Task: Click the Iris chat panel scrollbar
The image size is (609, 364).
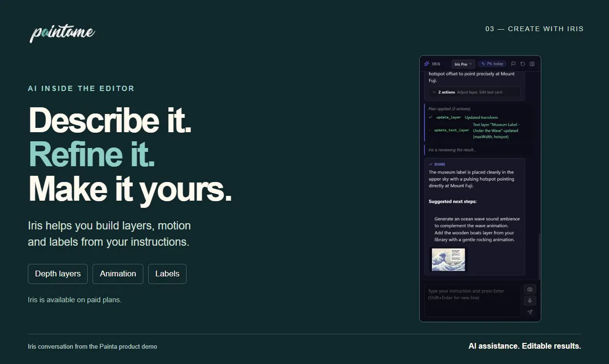Action: click(539, 256)
